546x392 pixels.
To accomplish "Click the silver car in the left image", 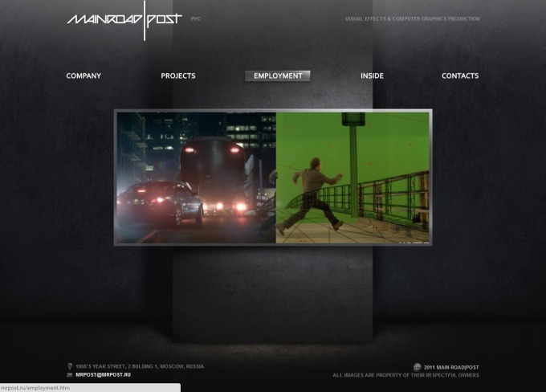I will point(159,202).
